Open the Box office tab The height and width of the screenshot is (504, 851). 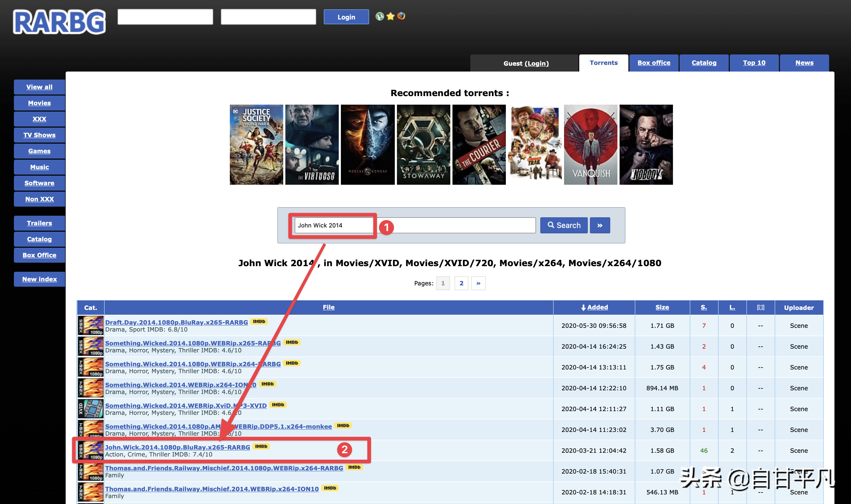pyautogui.click(x=654, y=63)
